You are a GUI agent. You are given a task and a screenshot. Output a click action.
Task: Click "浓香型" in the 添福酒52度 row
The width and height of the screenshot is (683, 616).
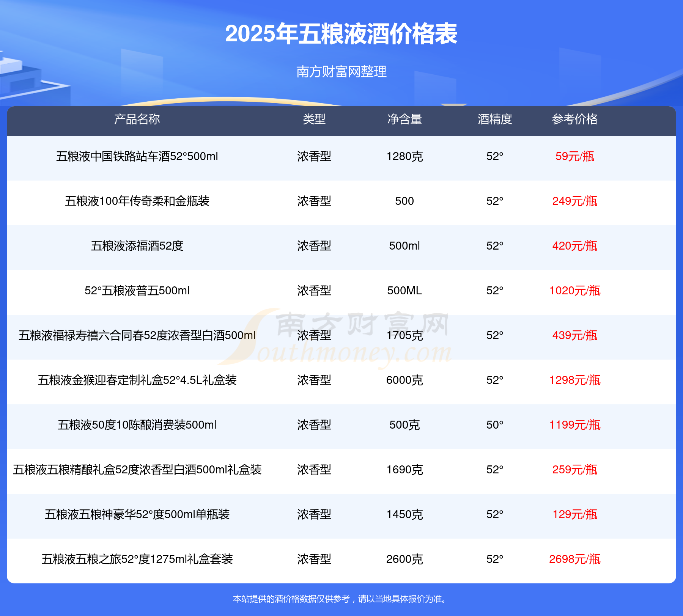point(314,246)
